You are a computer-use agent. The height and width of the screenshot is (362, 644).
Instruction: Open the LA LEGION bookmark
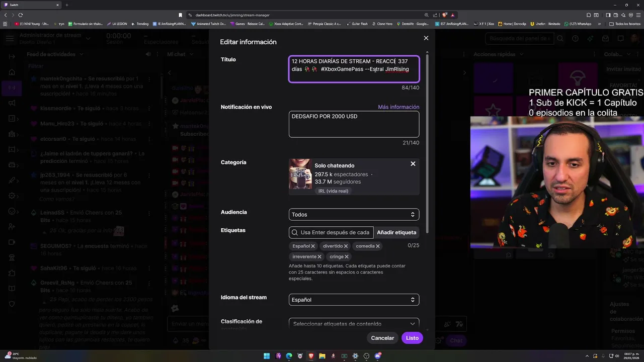pos(117,24)
